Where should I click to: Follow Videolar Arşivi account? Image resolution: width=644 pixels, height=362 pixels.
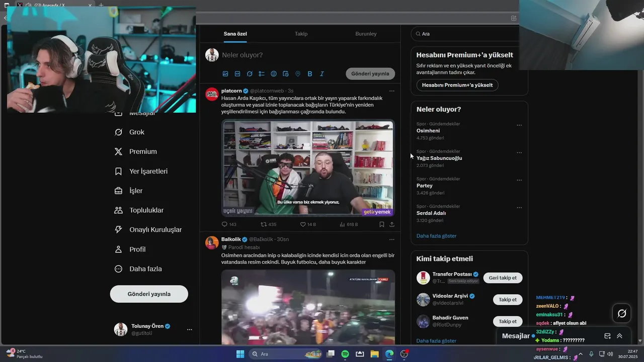coord(507,300)
